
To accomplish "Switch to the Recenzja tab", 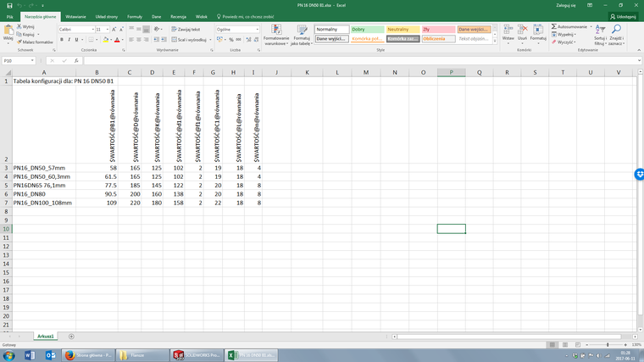I will 178,17.
